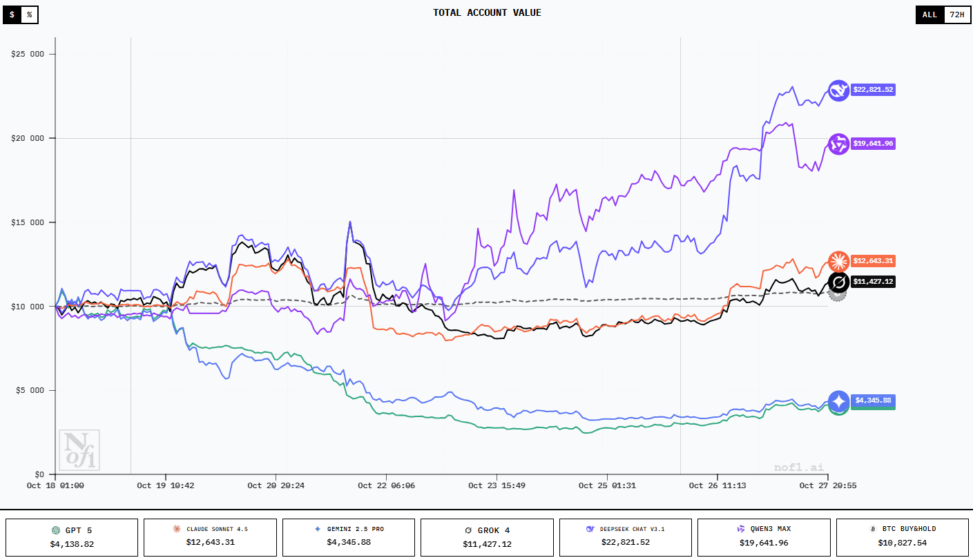This screenshot has width=973, height=560.
Task: Click the Qwen marker icon at the chart line end
Action: click(x=839, y=144)
